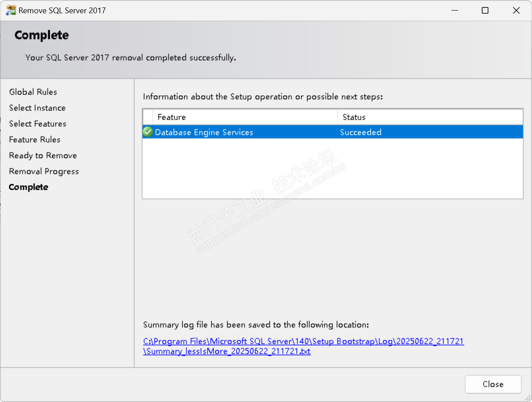The image size is (532, 402).
Task: Select the Database Engine Services row
Action: [332, 132]
